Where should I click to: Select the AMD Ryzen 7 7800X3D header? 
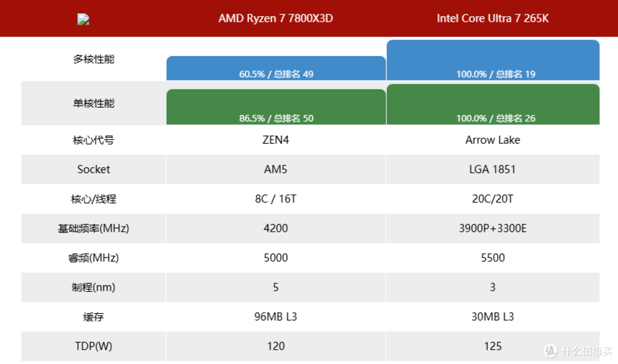click(x=276, y=18)
